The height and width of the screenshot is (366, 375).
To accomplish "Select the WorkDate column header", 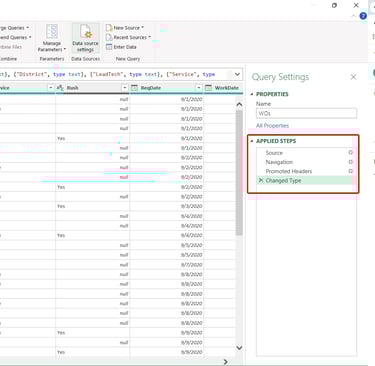I will [x=223, y=88].
